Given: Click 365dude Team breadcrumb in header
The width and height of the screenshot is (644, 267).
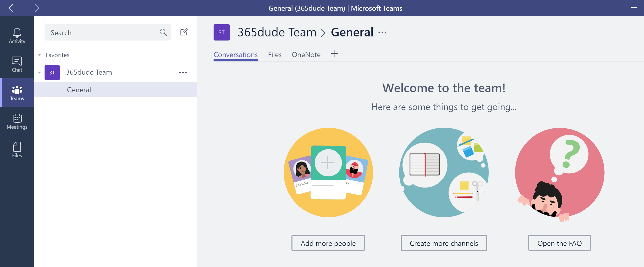Looking at the screenshot, I should (277, 32).
